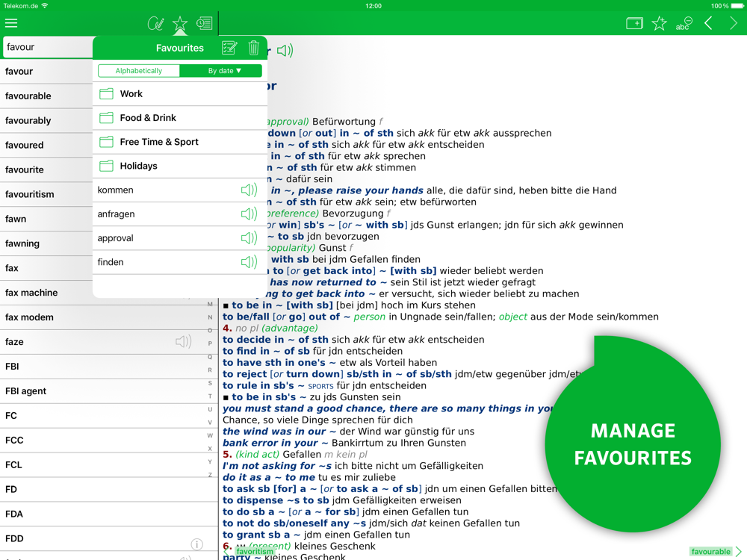Viewport: 747px width, 560px height.
Task: Play audio for approval
Action: 249,237
